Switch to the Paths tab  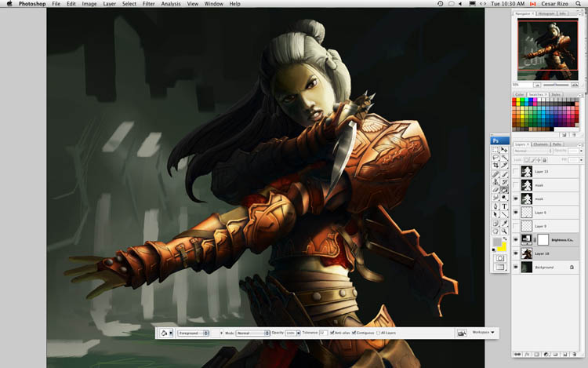pos(557,144)
